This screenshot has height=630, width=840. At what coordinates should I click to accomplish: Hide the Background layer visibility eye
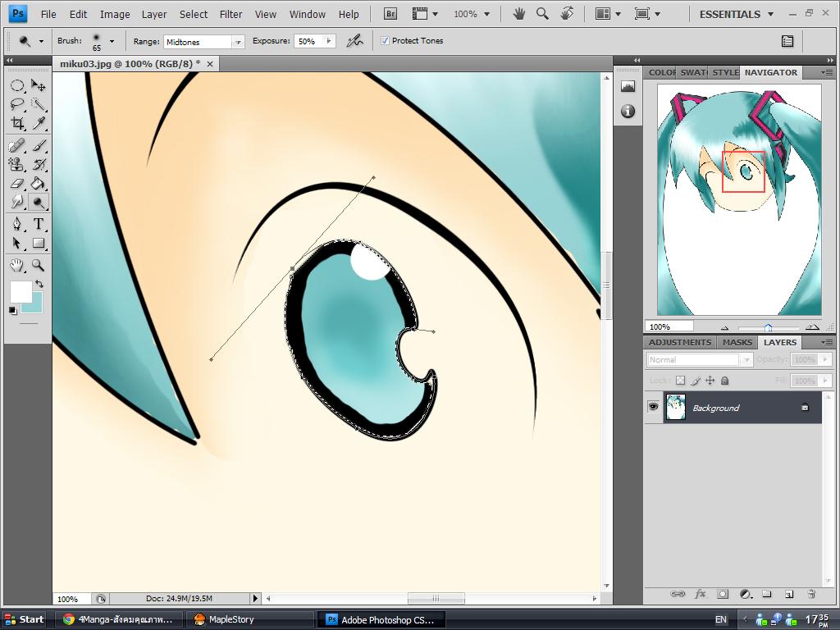[653, 407]
